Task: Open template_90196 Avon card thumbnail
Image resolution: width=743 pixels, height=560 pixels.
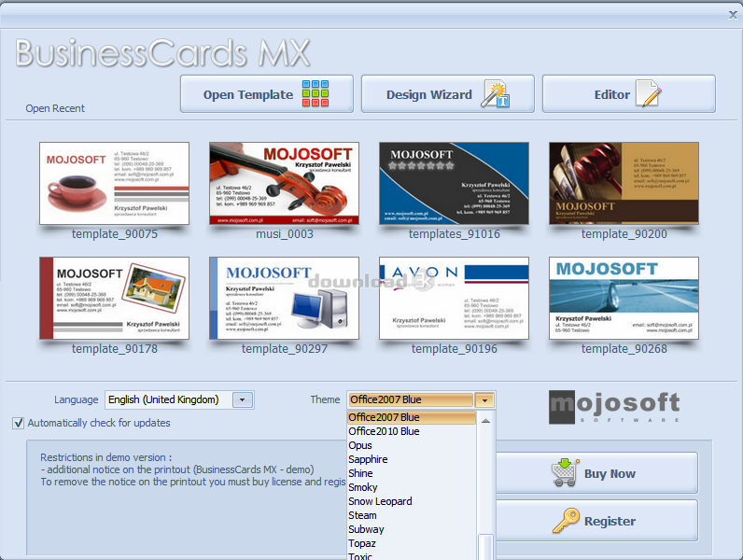Action: [454, 298]
